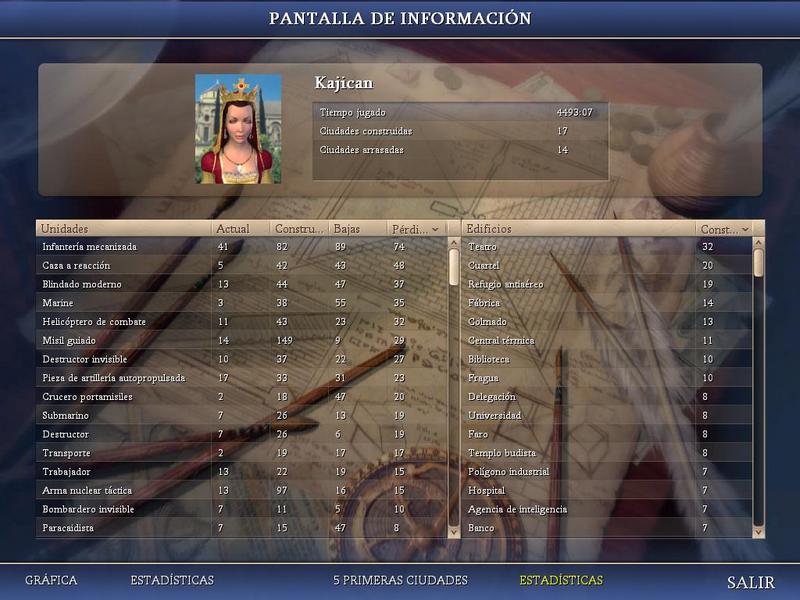Image resolution: width=800 pixels, height=600 pixels.
Task: Click the buildings list scroll-up arrow
Action: click(x=759, y=243)
